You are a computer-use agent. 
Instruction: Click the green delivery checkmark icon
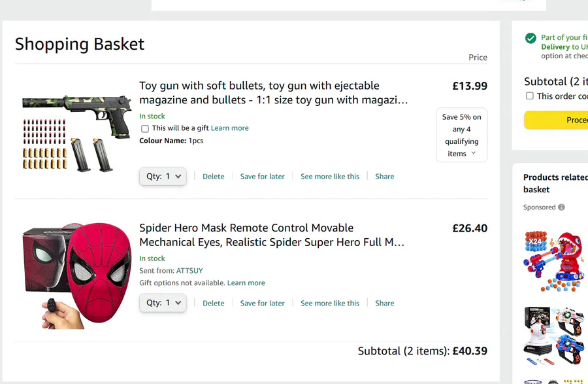tap(531, 39)
